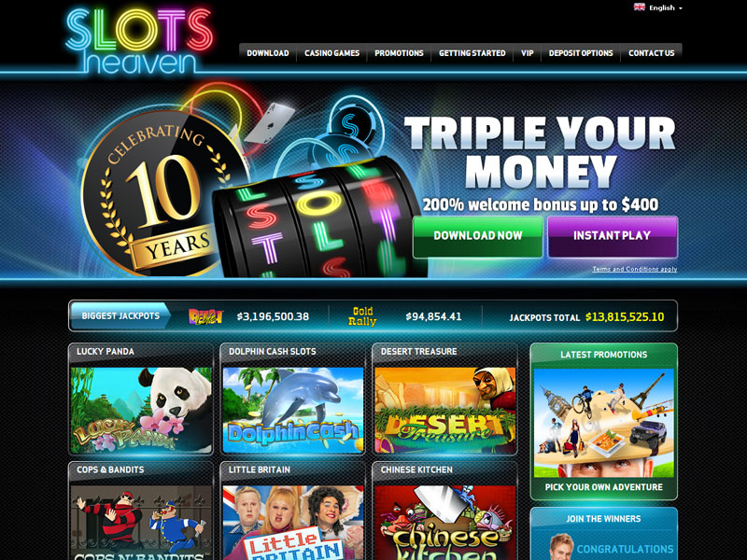Open the Lucky Panda game thumbnail
Screen dimensions: 747x560
pos(141,410)
